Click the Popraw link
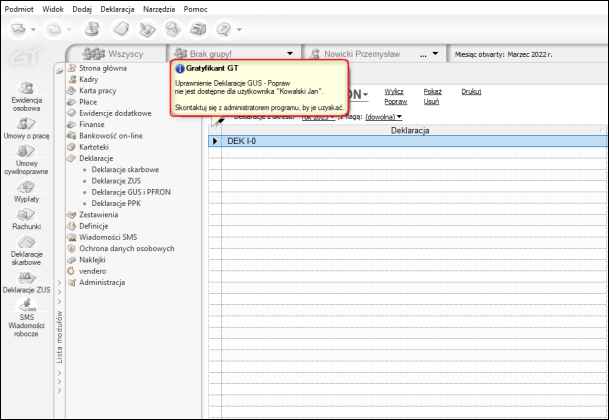 point(395,102)
